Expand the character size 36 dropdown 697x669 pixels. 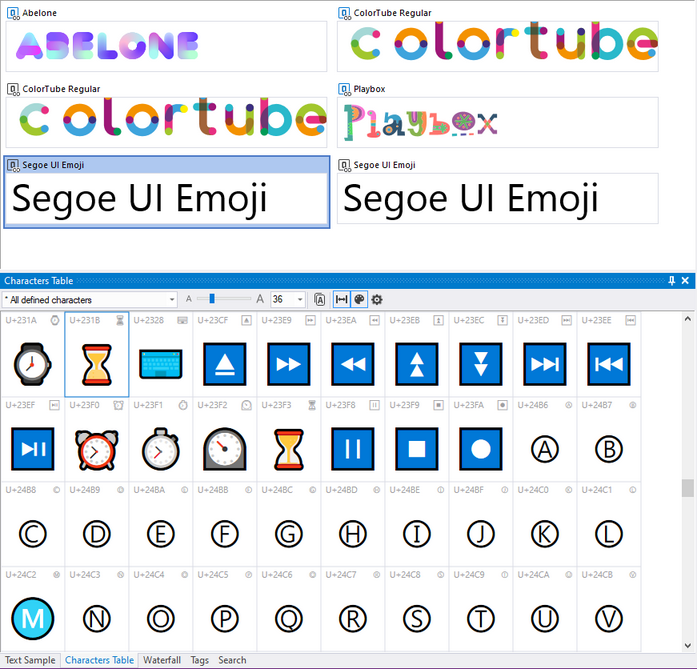coord(300,300)
